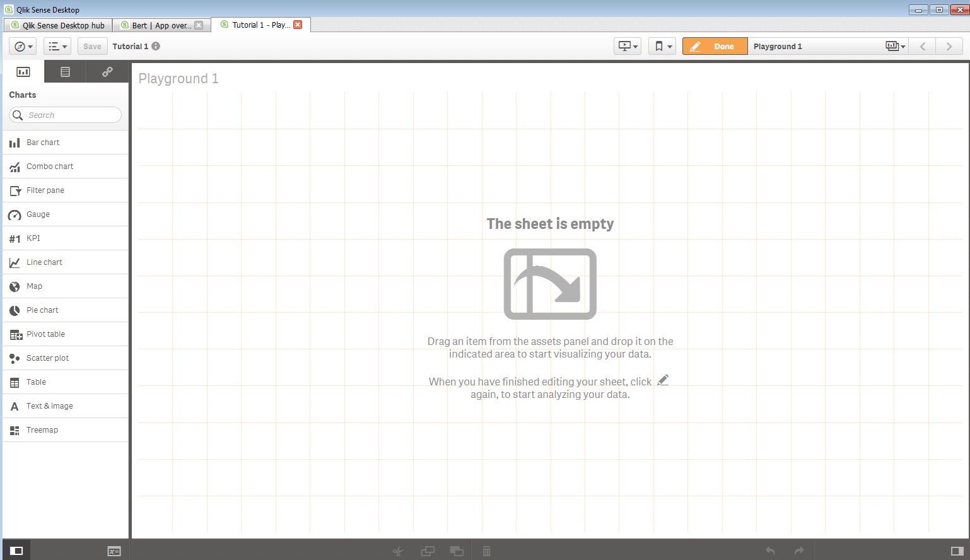
Task: Select the Text & image icon
Action: click(15, 407)
